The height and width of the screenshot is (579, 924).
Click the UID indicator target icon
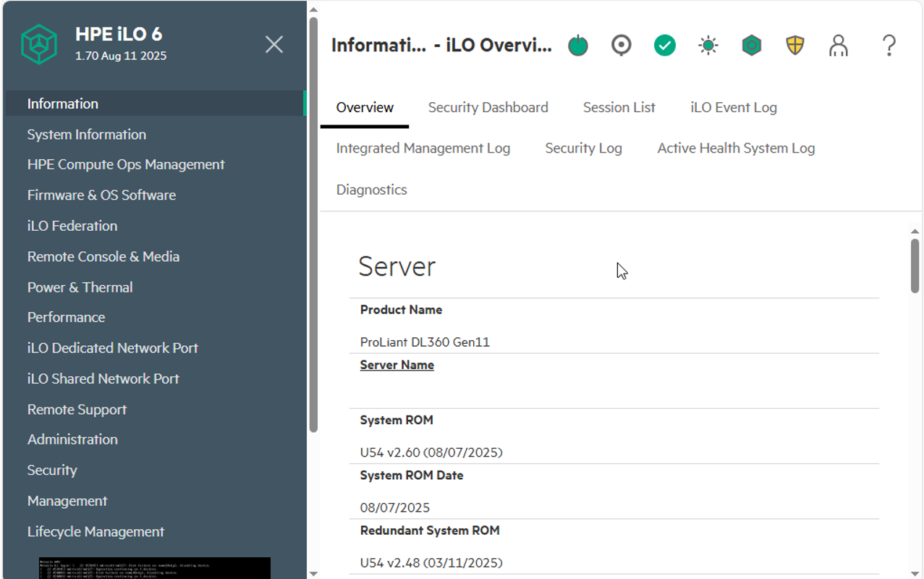(x=621, y=46)
